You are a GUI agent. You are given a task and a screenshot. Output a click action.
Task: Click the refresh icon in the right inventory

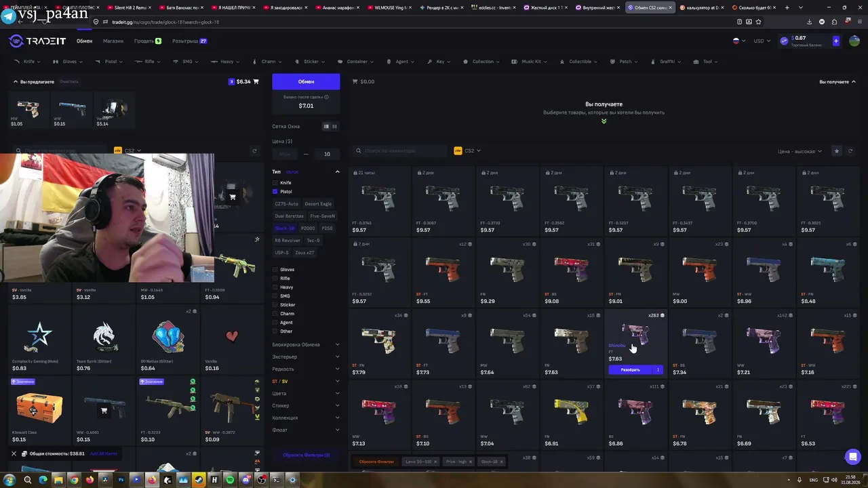pos(850,151)
